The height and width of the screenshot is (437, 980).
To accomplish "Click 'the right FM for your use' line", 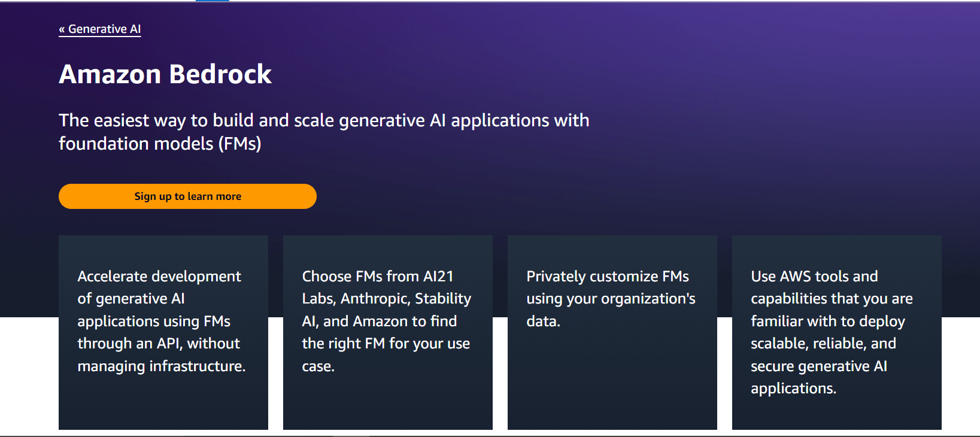I will [386, 344].
